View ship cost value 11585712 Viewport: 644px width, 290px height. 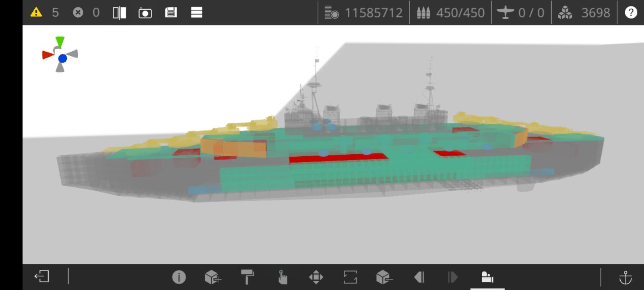tap(374, 13)
